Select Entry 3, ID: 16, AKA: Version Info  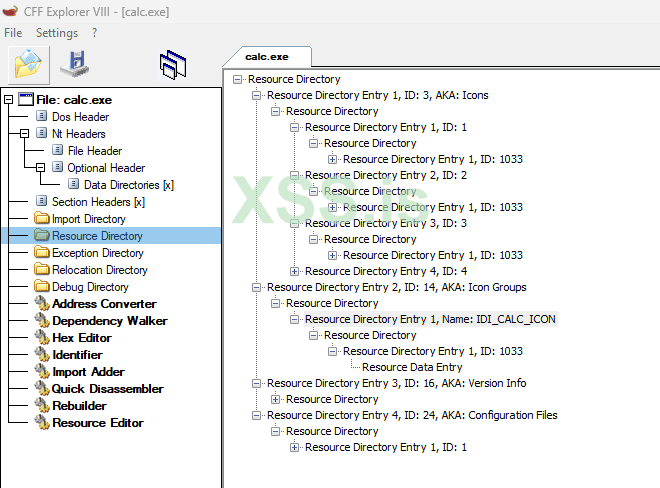(x=397, y=383)
